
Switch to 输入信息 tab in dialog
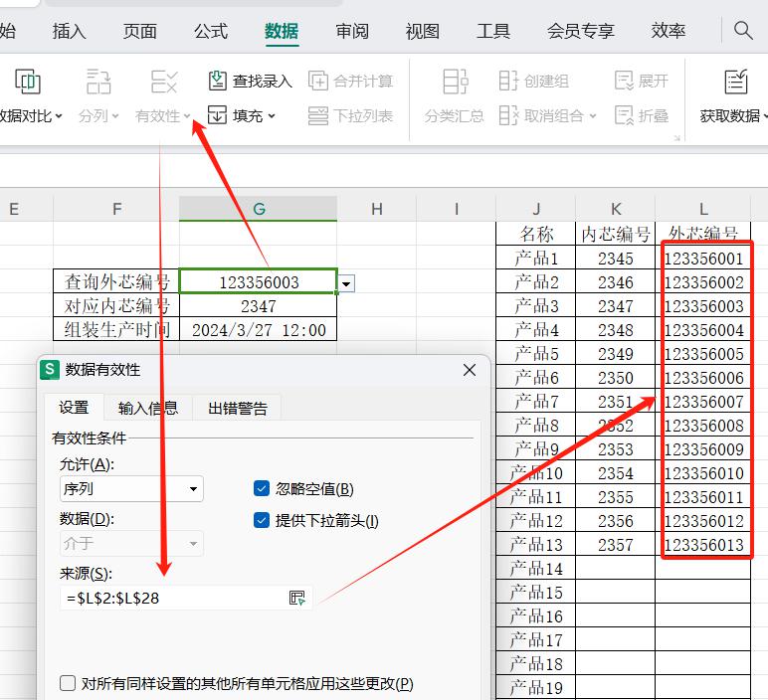click(148, 408)
